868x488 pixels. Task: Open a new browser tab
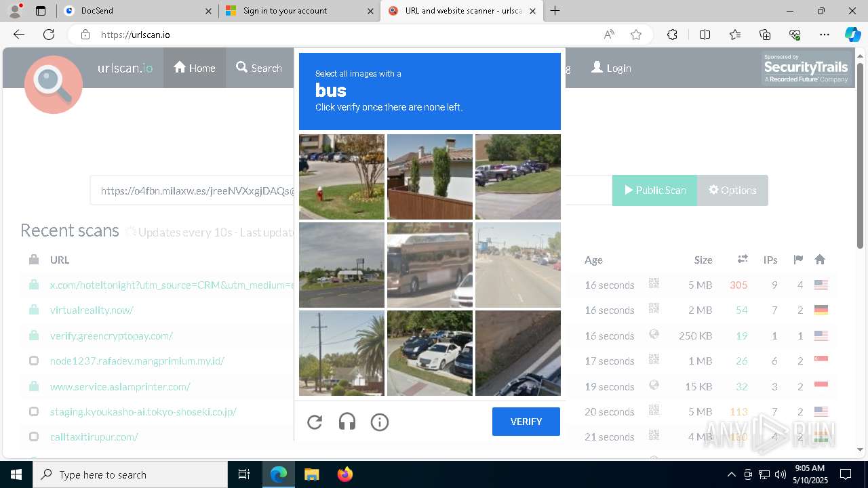555,11
